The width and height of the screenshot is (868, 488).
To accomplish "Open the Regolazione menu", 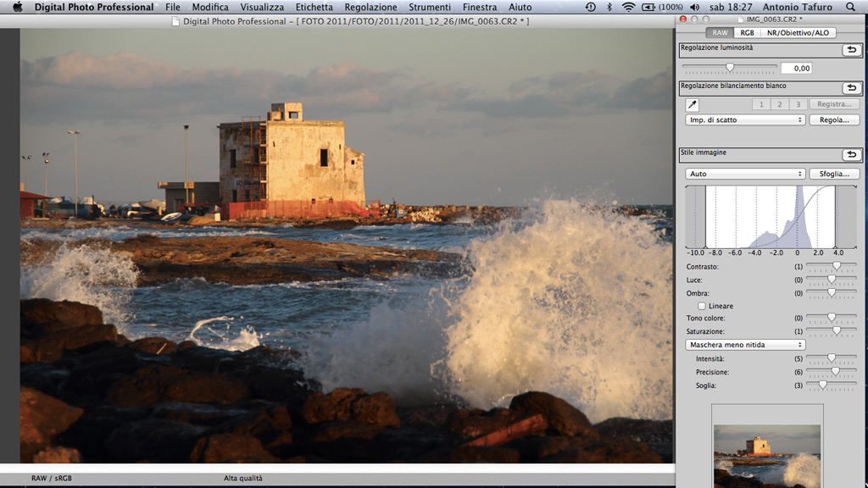I will point(371,7).
